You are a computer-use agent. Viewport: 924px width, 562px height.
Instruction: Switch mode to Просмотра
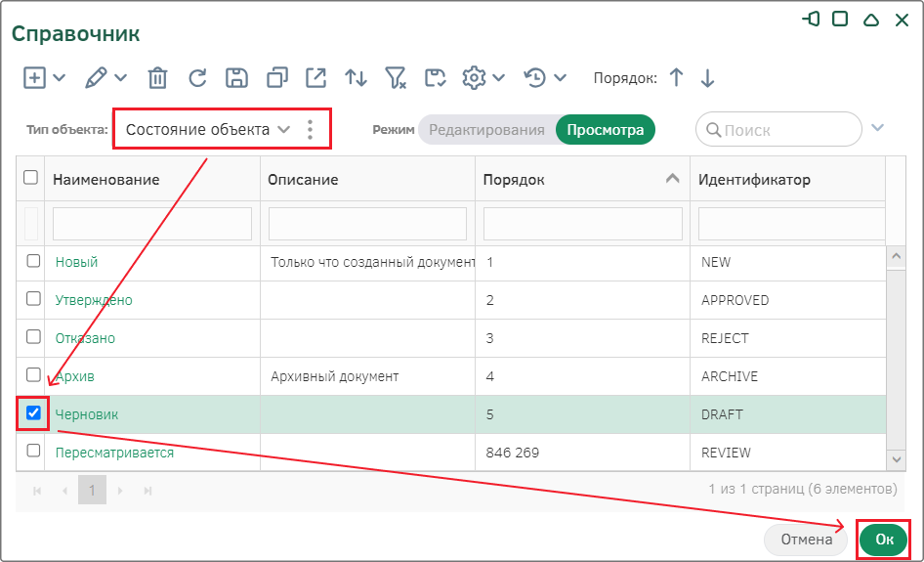pos(606,130)
